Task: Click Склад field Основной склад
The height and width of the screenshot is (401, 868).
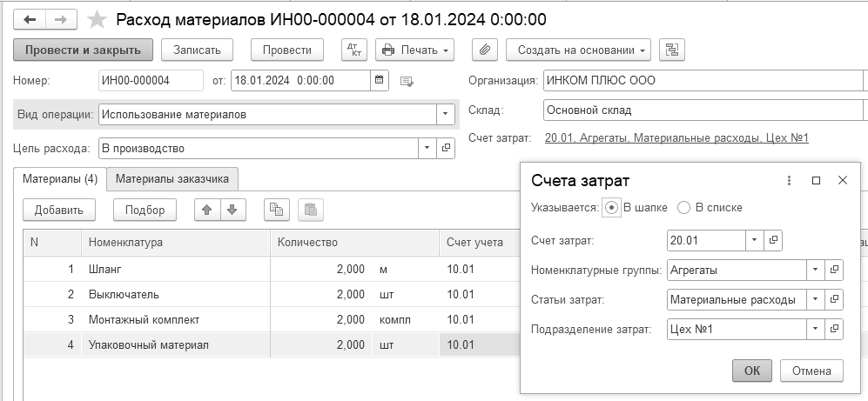Action: point(703,110)
